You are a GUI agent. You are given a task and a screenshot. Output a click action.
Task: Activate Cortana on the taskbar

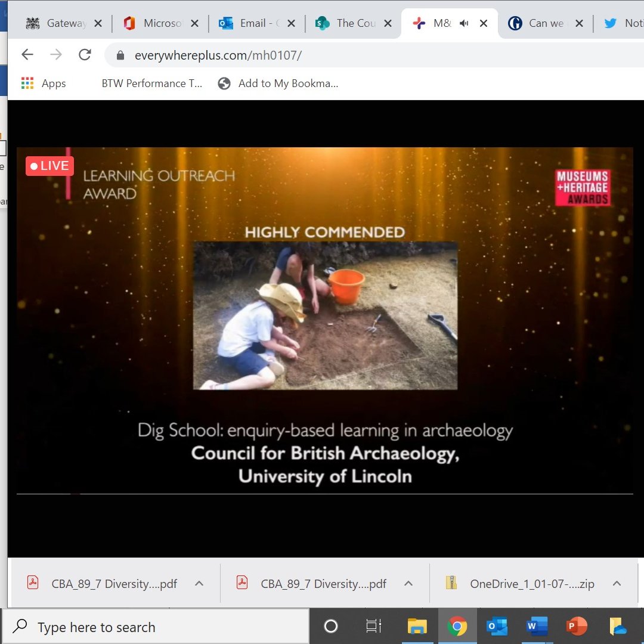330,627
